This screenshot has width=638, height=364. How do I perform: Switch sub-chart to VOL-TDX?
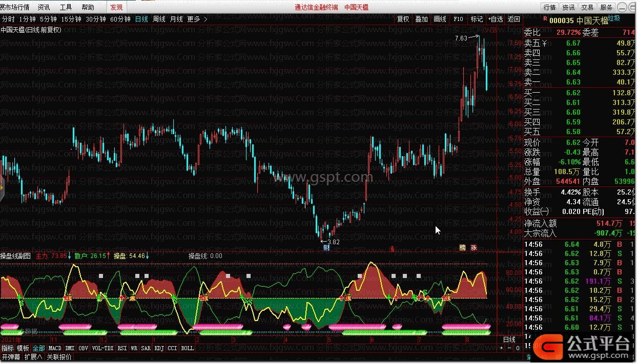pos(102,348)
